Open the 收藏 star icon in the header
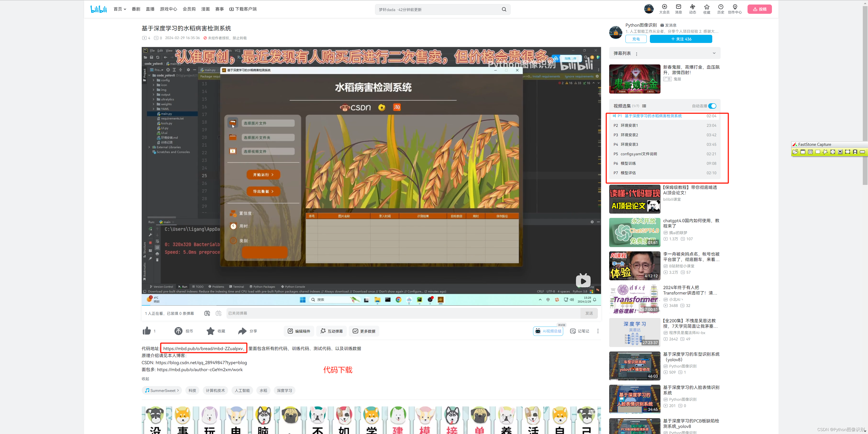The height and width of the screenshot is (434, 868). [707, 7]
